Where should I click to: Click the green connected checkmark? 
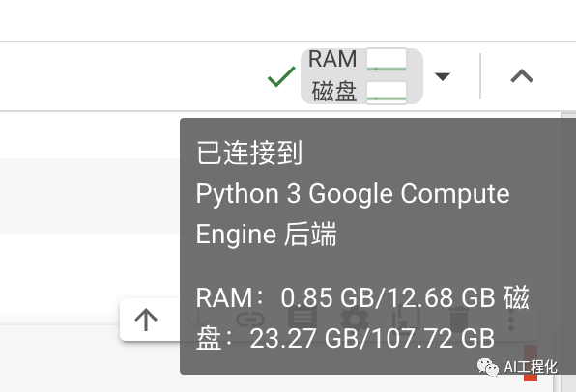[x=281, y=76]
